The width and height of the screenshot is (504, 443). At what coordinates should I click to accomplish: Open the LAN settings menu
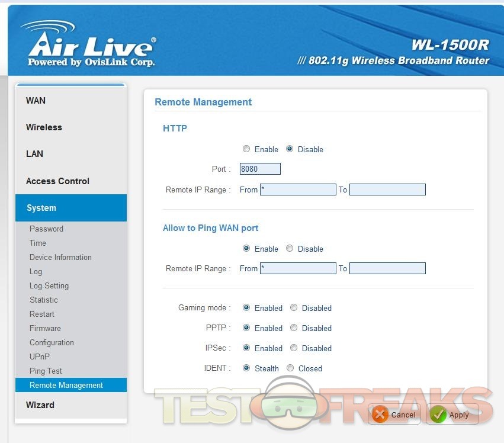coord(34,154)
